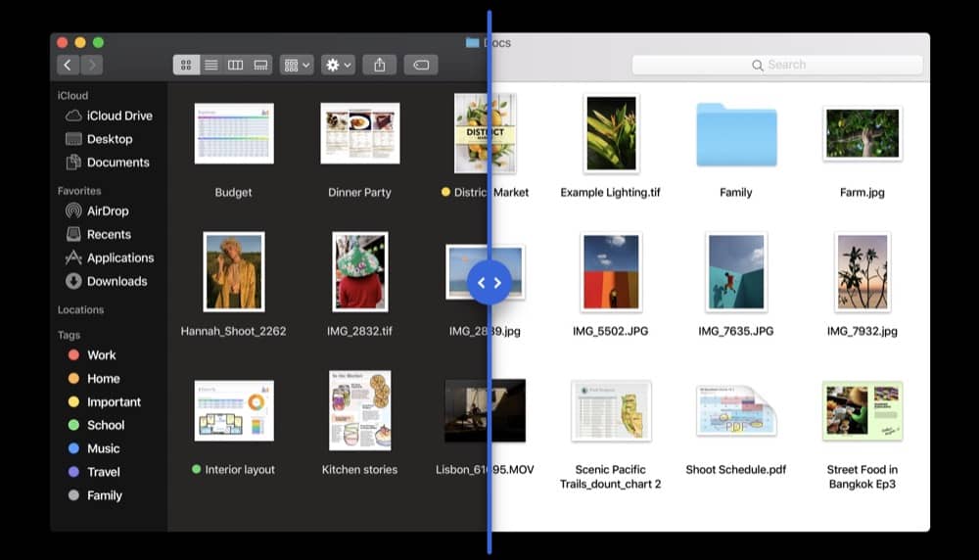The image size is (979, 560).
Task: Open Downloads in sidebar
Action: (x=107, y=281)
